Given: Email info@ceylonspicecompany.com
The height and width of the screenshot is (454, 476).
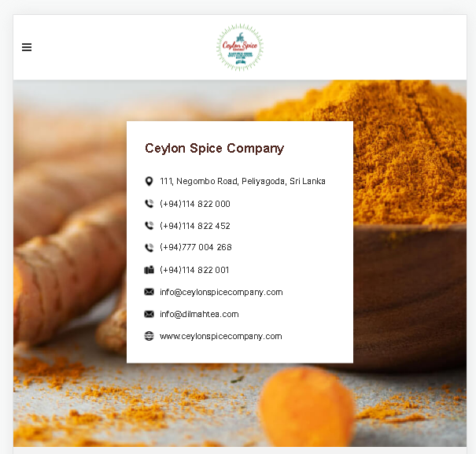Looking at the screenshot, I should pyautogui.click(x=221, y=292).
